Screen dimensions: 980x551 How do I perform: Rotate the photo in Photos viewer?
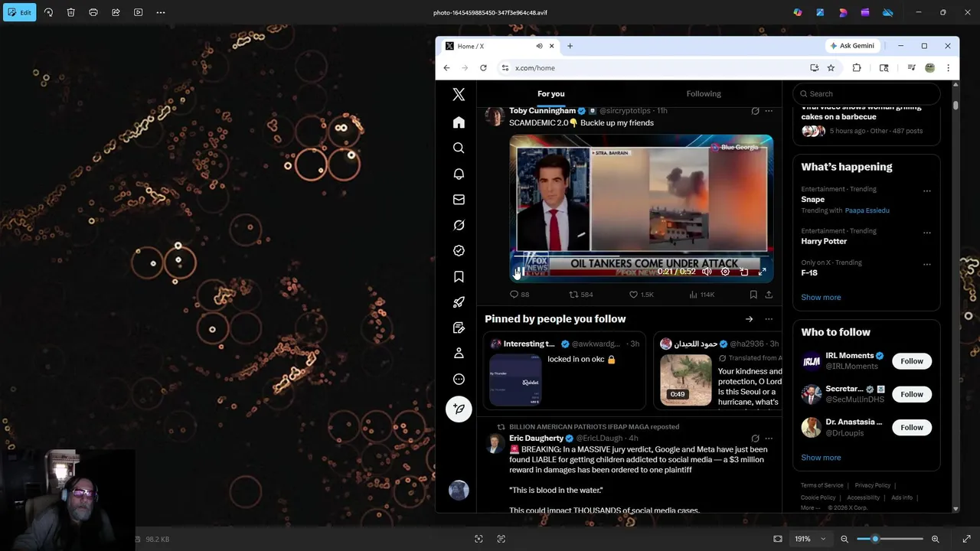coord(48,12)
